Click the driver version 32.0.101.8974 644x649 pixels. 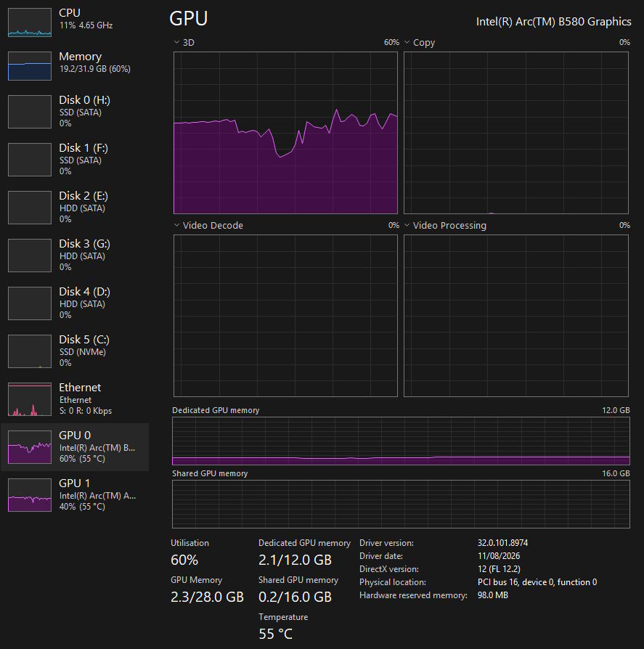(503, 542)
